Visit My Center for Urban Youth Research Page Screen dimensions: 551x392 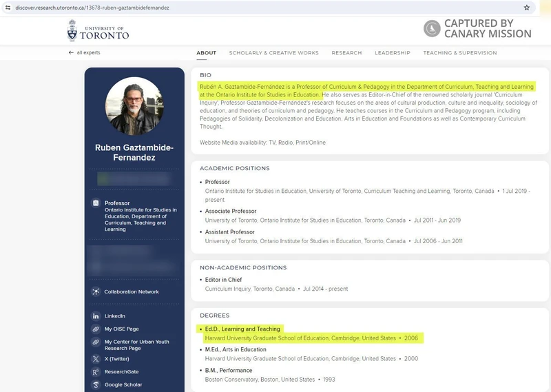click(x=136, y=345)
